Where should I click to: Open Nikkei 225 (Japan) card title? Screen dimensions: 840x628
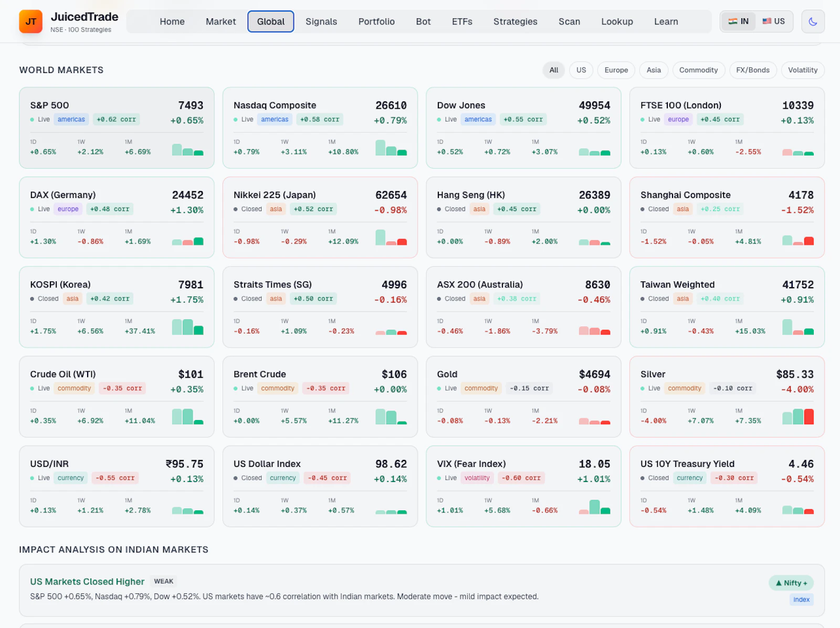point(275,195)
